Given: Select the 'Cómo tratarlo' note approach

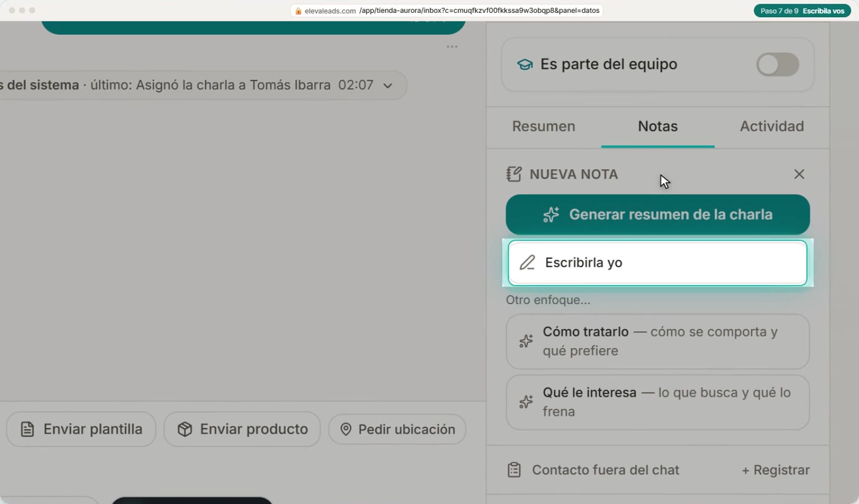Looking at the screenshot, I should pos(658,342).
